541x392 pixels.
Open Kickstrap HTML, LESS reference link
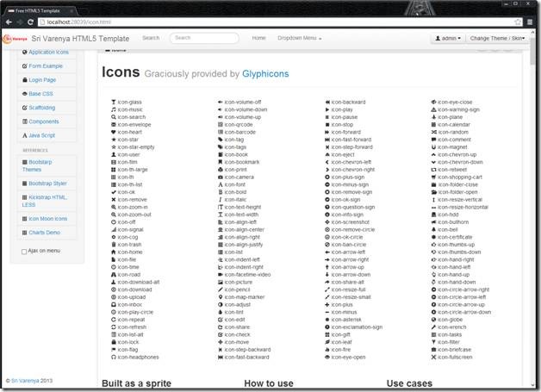click(47, 201)
